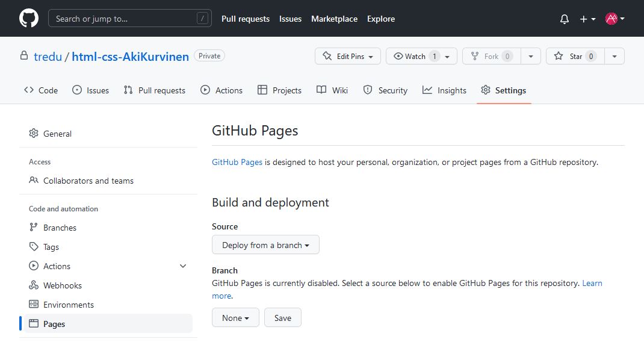Click the GitHub Pages page title
The width and height of the screenshot is (644, 342).
point(255,131)
